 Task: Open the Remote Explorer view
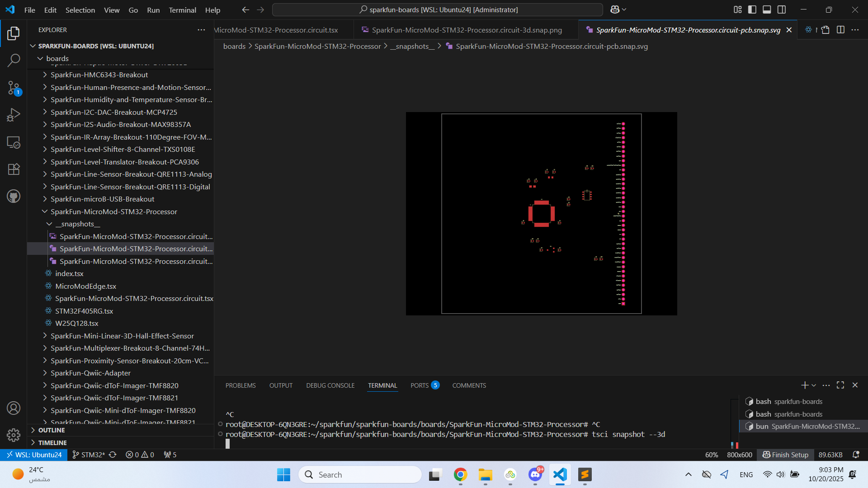[x=14, y=142]
